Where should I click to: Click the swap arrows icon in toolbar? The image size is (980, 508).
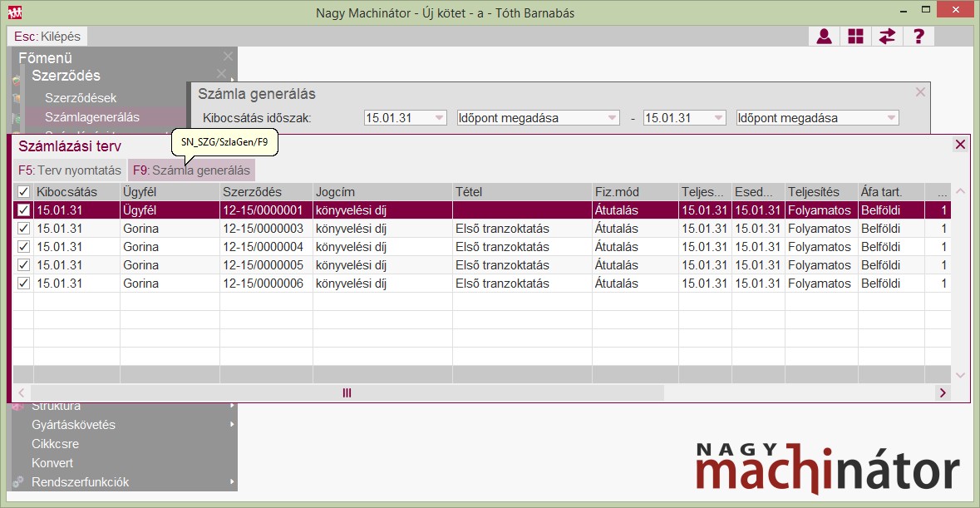[x=887, y=37]
